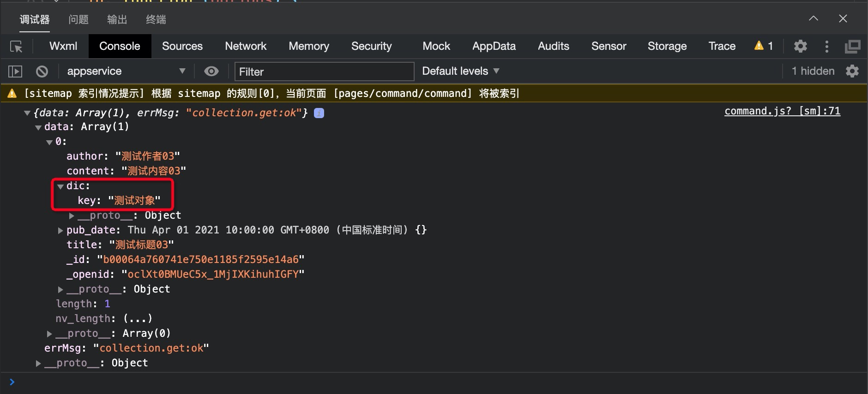This screenshot has width=868, height=394.
Task: Switch to the Storage tab
Action: point(667,46)
